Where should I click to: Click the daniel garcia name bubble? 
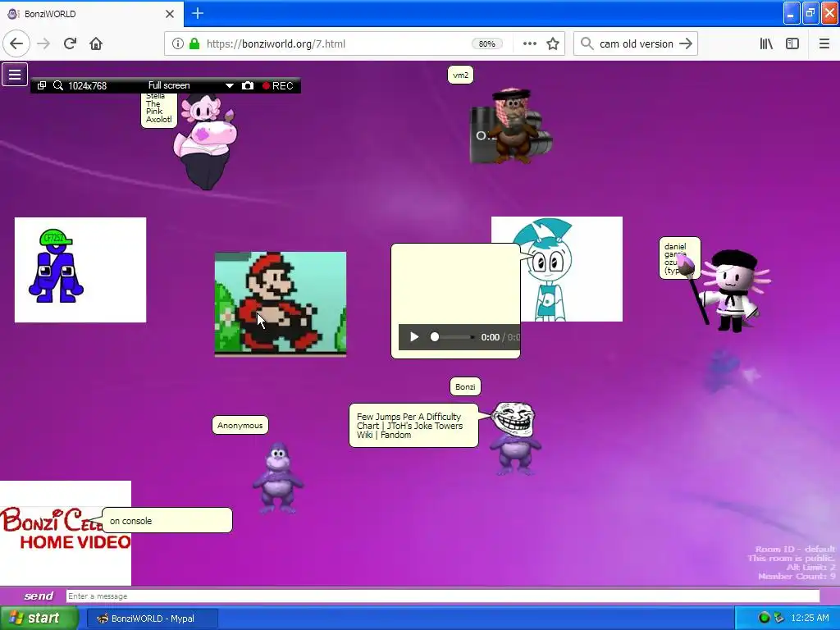pos(679,258)
